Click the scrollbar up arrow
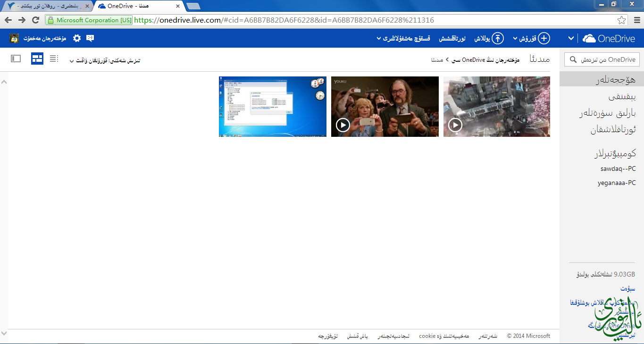 tap(4, 82)
